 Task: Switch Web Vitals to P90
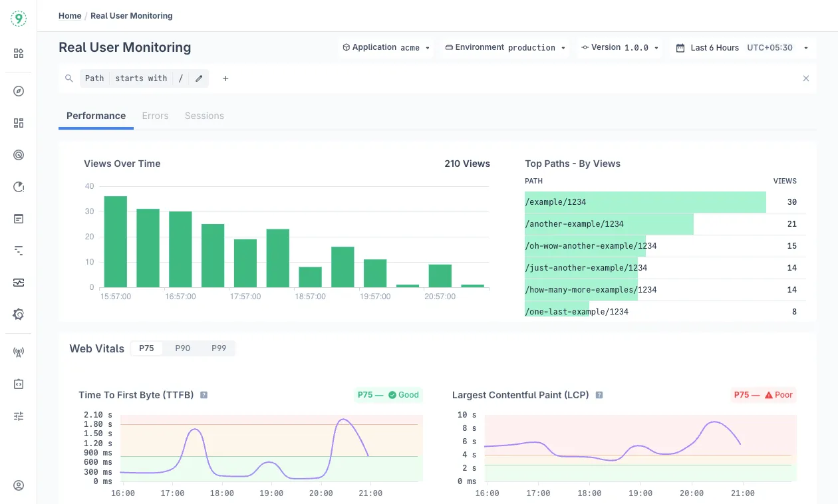pos(183,348)
